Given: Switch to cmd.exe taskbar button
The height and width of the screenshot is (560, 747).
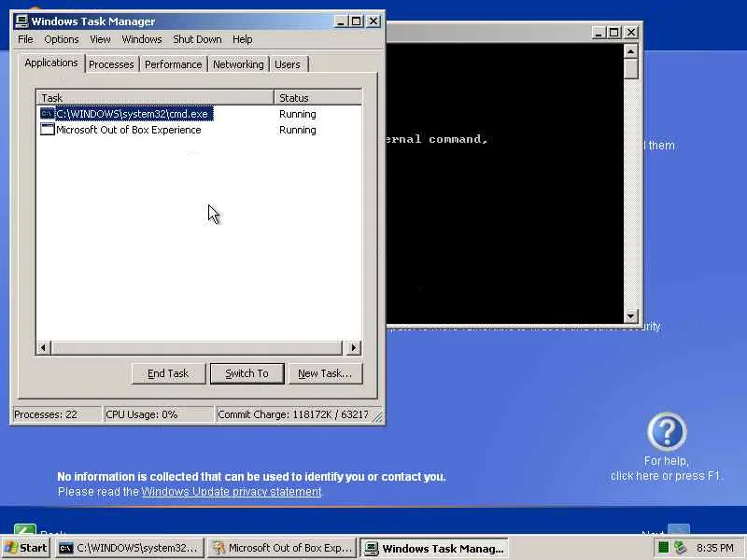Looking at the screenshot, I should click(130, 548).
